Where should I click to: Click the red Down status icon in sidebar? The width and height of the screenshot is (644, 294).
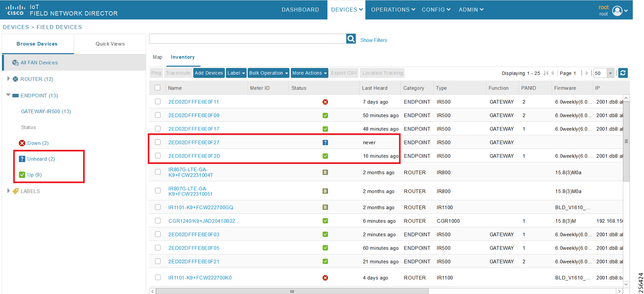(22, 143)
